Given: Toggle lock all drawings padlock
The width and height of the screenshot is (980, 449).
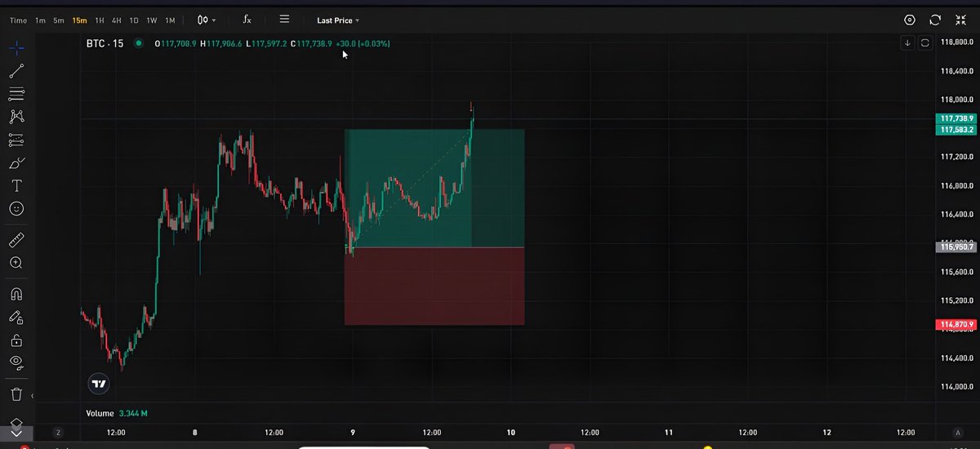Looking at the screenshot, I should pyautogui.click(x=16, y=340).
